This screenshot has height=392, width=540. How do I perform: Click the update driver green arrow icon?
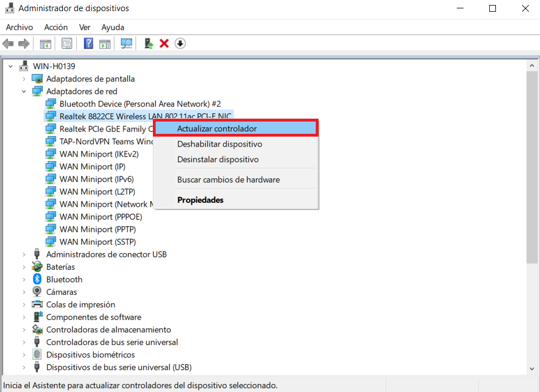tap(148, 43)
